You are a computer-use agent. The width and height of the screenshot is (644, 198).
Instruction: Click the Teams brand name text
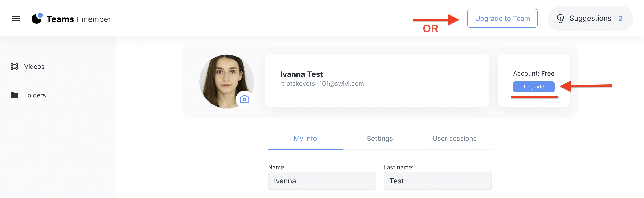60,19
